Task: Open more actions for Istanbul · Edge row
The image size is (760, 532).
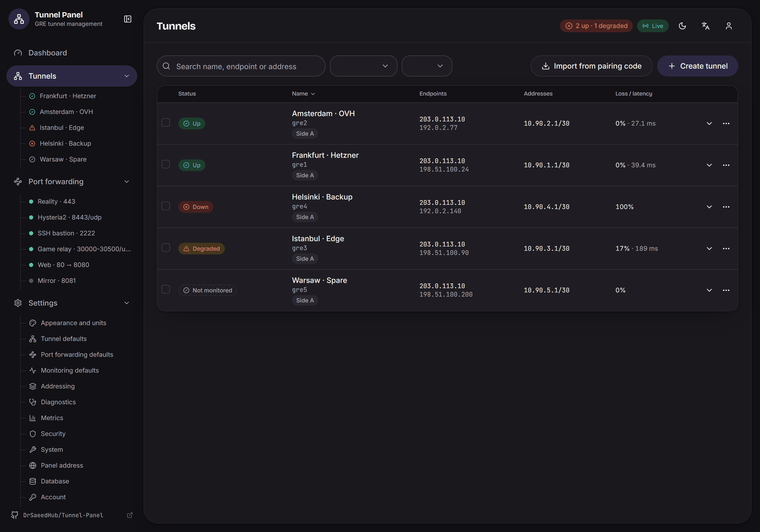Action: pos(726,249)
